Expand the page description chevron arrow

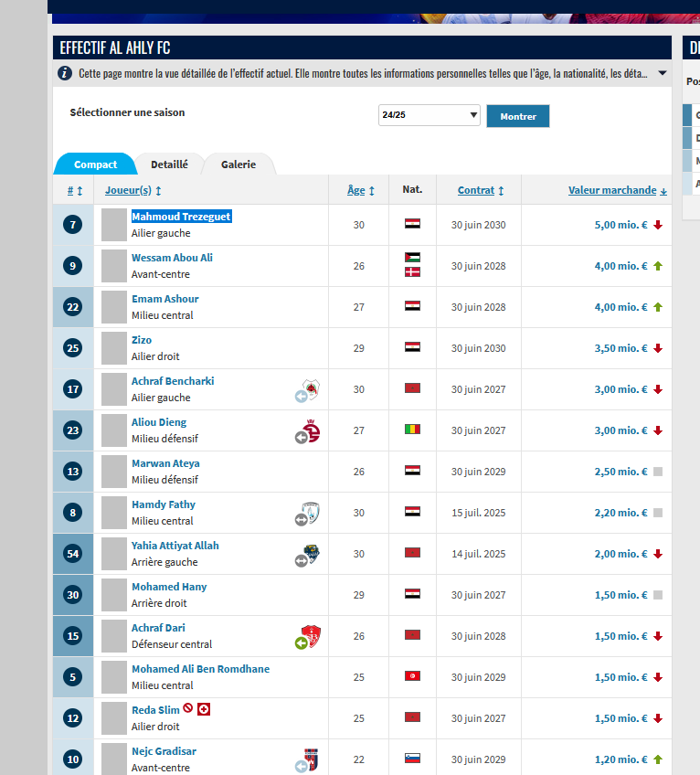click(x=663, y=73)
